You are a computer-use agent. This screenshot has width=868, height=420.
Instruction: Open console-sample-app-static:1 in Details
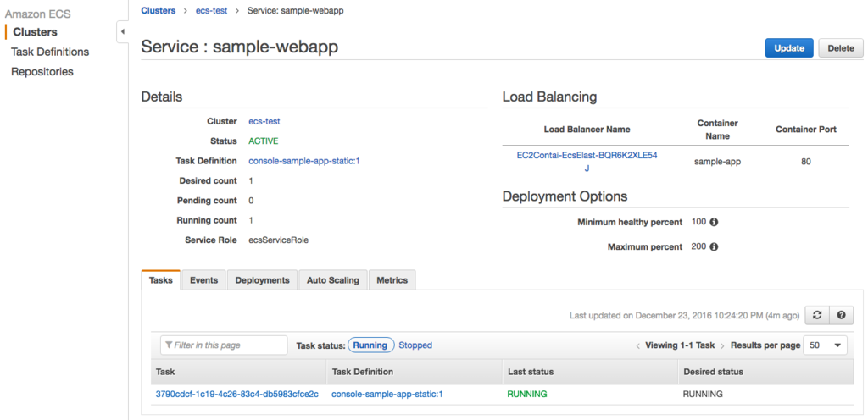pos(304,161)
